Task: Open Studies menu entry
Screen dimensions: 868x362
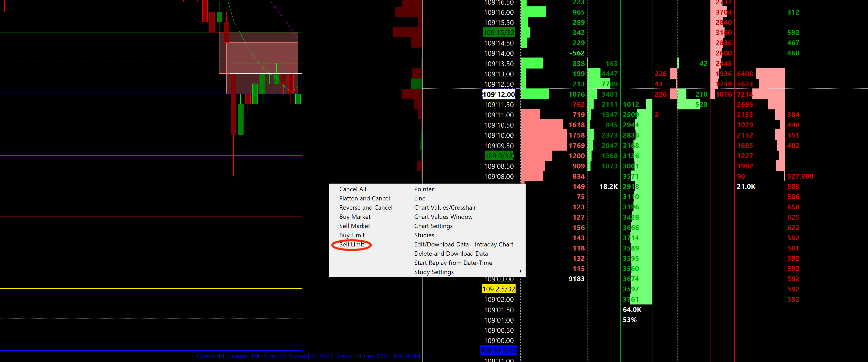Action: click(x=424, y=235)
